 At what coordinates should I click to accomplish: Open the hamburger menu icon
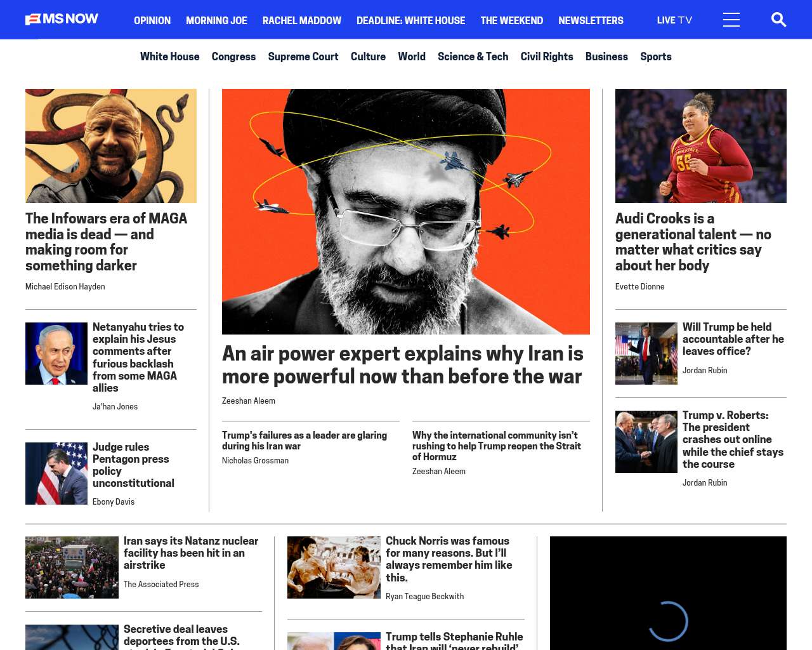click(731, 20)
